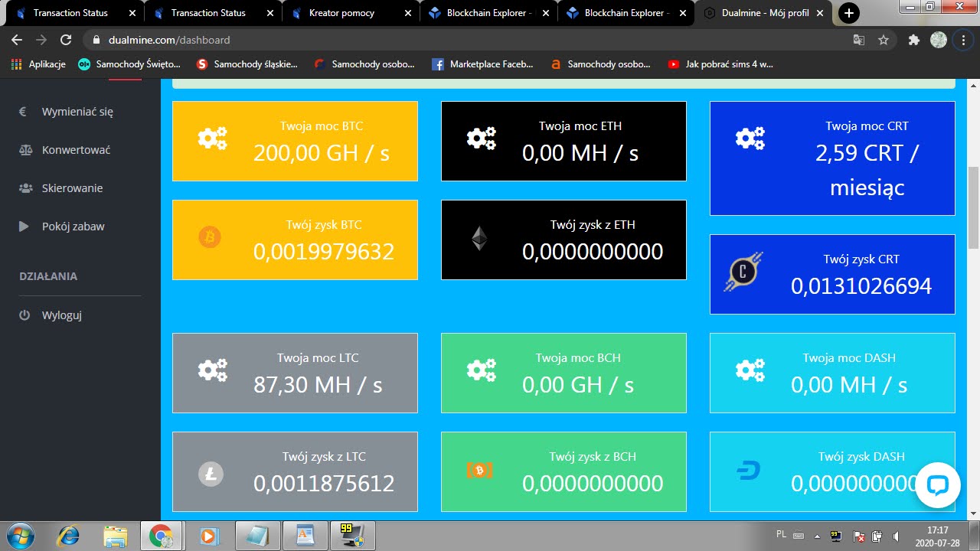This screenshot has width=980, height=551.
Task: Click the power icon beside Wyloguj
Action: coord(24,315)
